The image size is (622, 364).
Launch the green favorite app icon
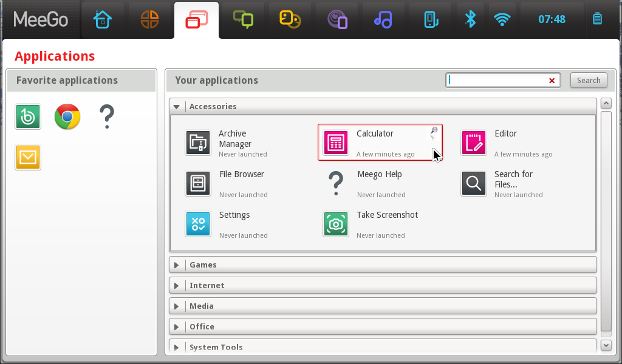28,116
